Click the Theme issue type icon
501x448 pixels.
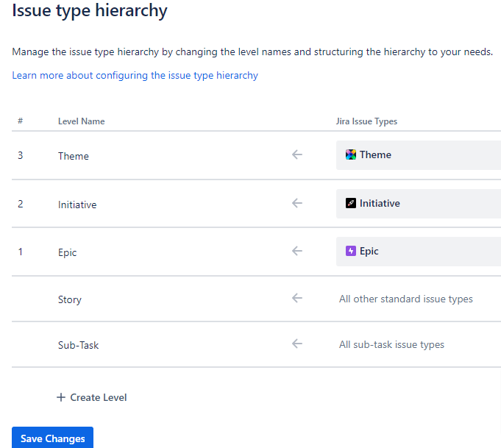pos(351,154)
